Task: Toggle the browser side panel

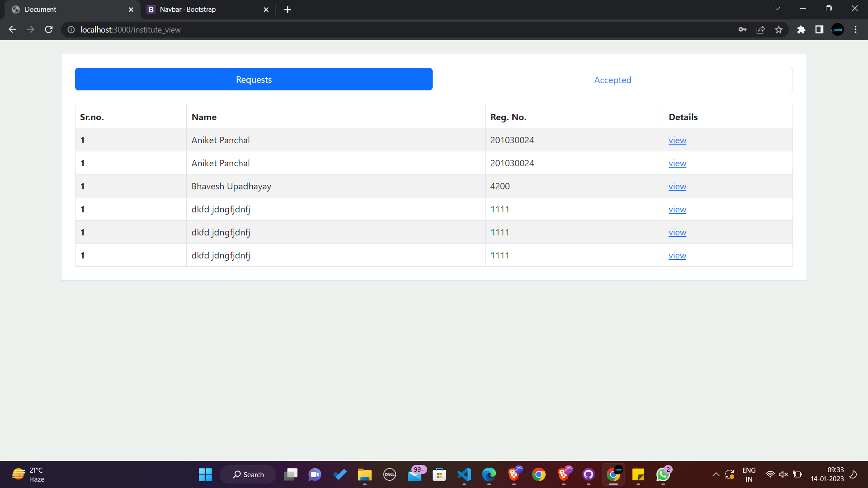Action: pyautogui.click(x=819, y=29)
